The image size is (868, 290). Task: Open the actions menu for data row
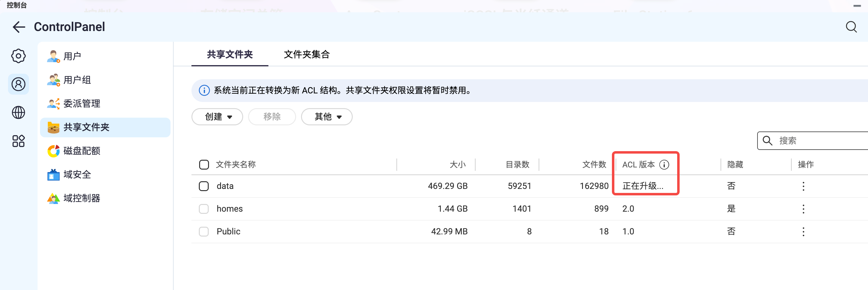point(803,186)
